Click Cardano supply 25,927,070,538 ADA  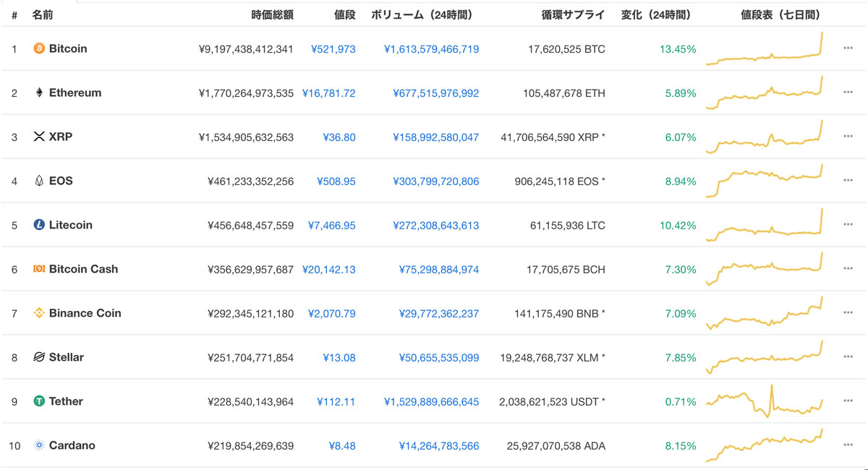[x=556, y=446]
